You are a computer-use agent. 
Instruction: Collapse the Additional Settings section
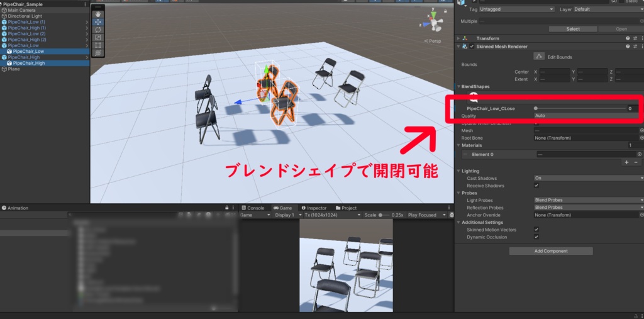(x=458, y=222)
